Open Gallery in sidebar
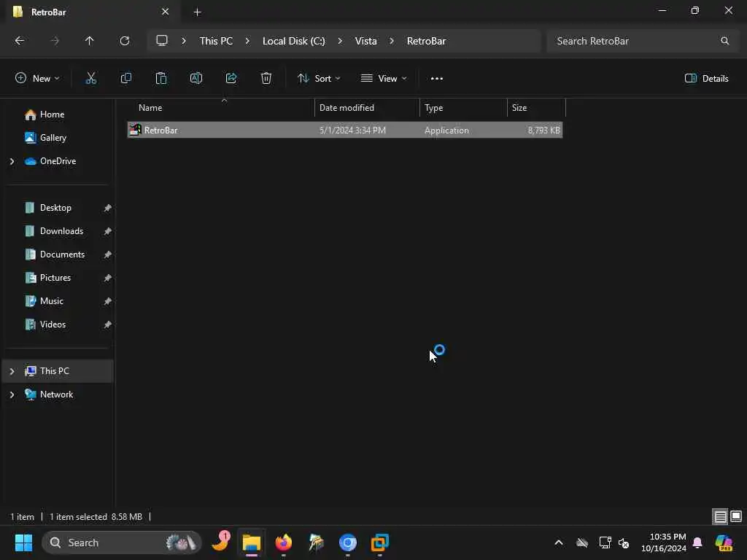The width and height of the screenshot is (747, 560). pos(53,138)
